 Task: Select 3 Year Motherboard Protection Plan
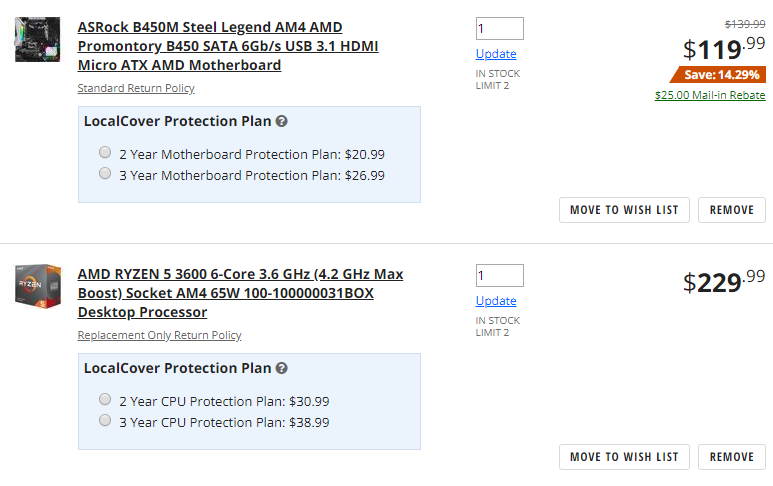pos(105,174)
